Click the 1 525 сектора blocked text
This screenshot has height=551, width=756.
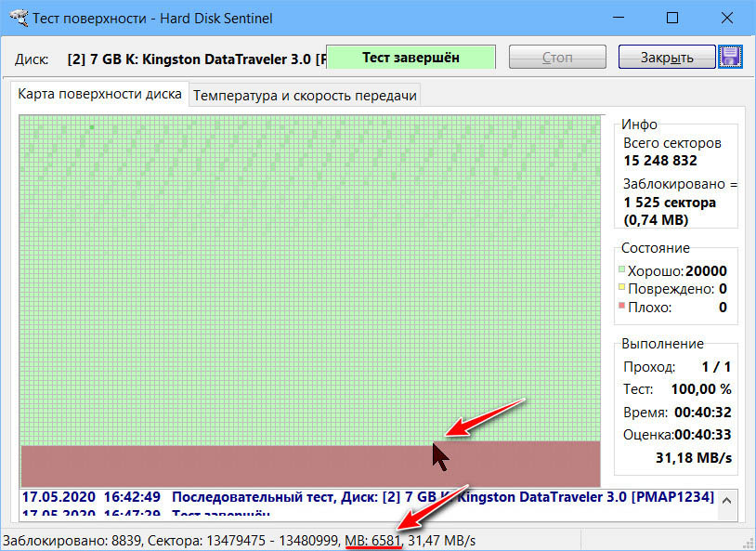coord(670,203)
